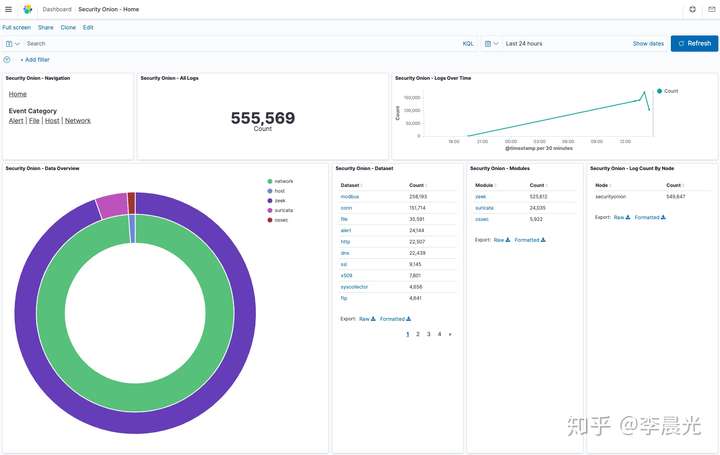This screenshot has width=720, height=455.
Task: Open the hamburger navigation menu
Action: point(8,9)
